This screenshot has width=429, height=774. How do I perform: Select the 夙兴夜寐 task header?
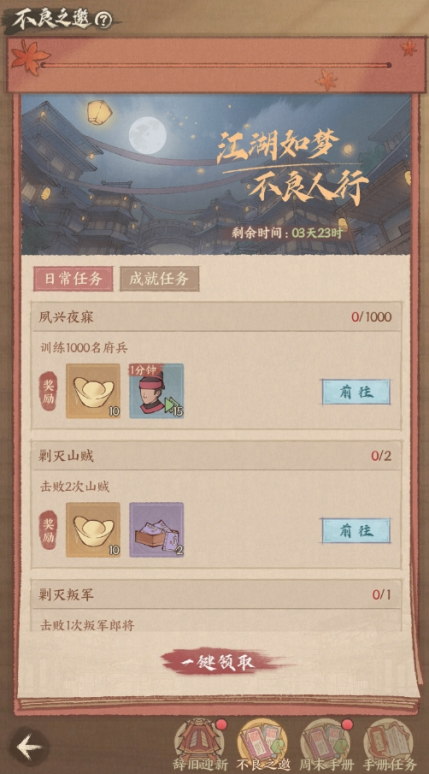(216, 316)
